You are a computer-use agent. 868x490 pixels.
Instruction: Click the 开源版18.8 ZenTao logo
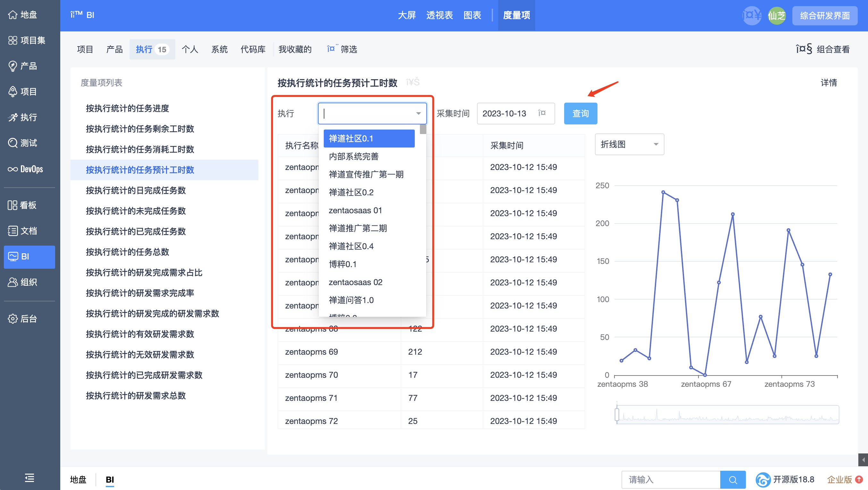(x=763, y=479)
